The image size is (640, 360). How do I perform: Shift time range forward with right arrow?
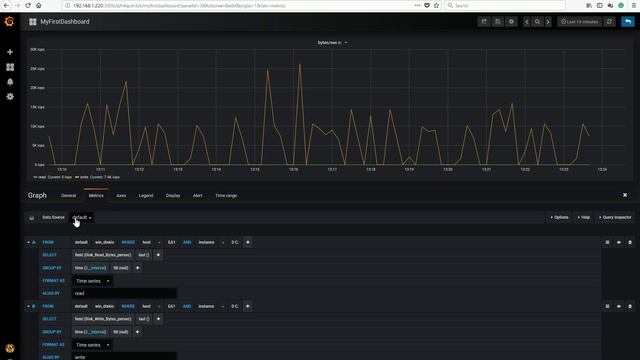pyautogui.click(x=548, y=22)
